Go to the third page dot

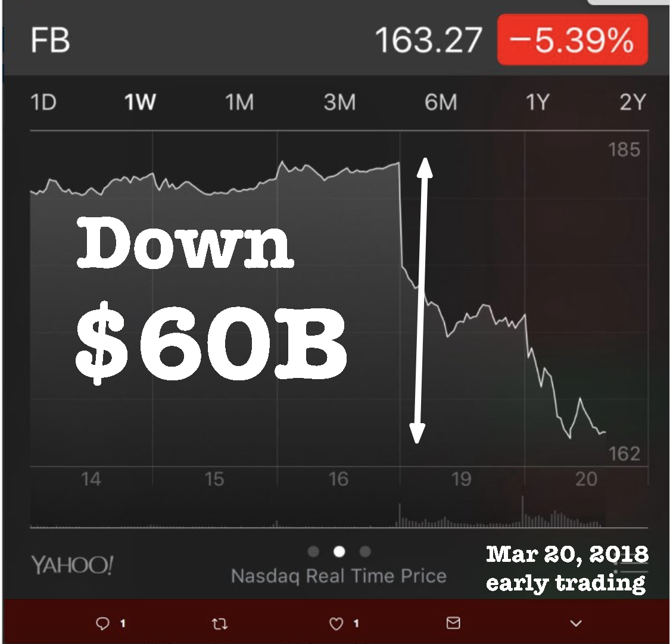(365, 552)
